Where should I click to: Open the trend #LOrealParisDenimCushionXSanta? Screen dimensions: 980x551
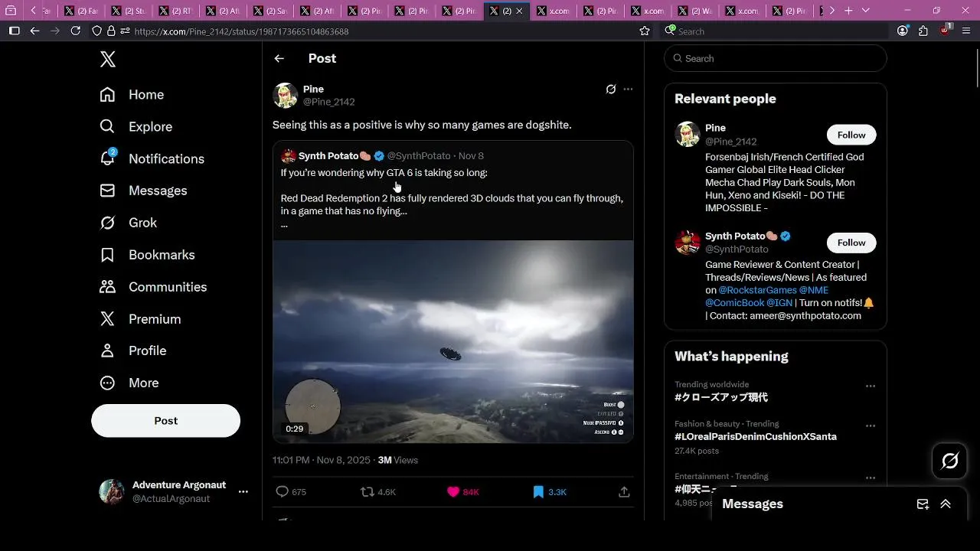point(755,437)
